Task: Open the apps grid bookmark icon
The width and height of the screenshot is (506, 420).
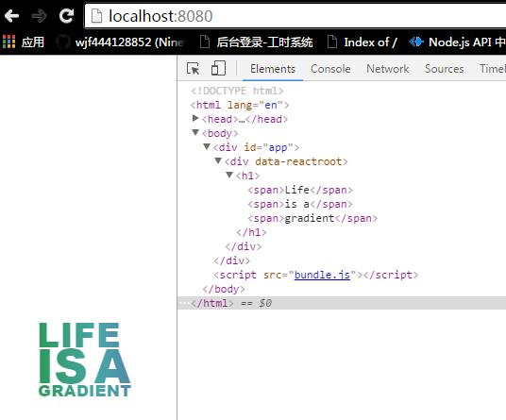Action: [x=8, y=42]
